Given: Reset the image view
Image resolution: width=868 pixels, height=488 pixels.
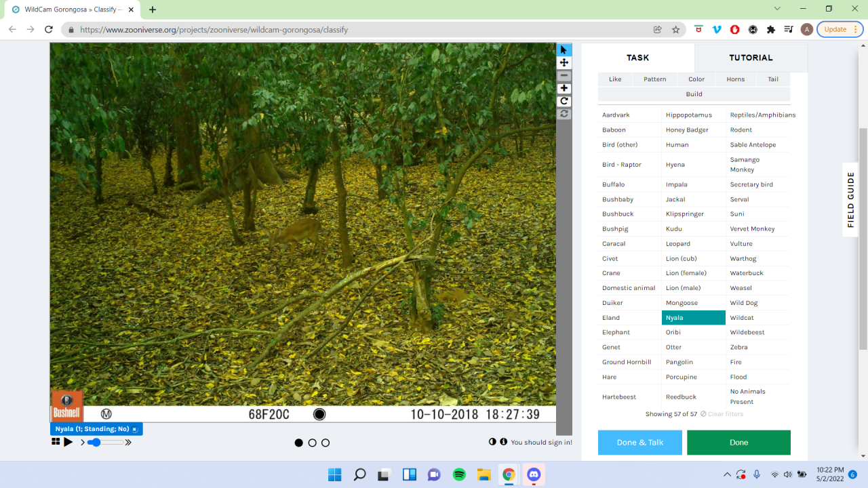Looking at the screenshot, I should pos(564,114).
